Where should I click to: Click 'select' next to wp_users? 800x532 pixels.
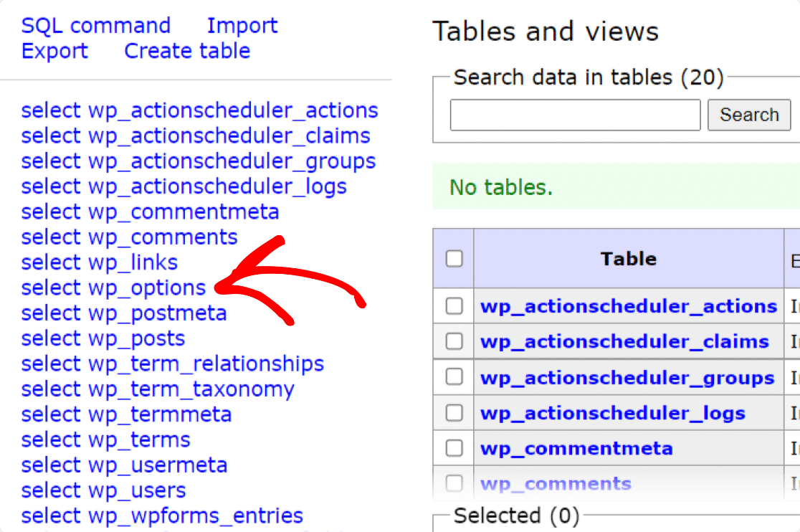click(x=51, y=490)
